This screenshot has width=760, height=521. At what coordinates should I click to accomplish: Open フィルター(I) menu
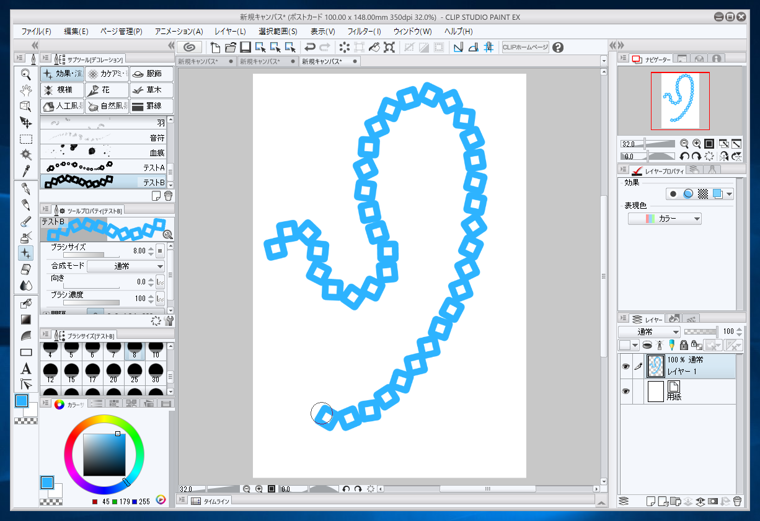pyautogui.click(x=364, y=31)
